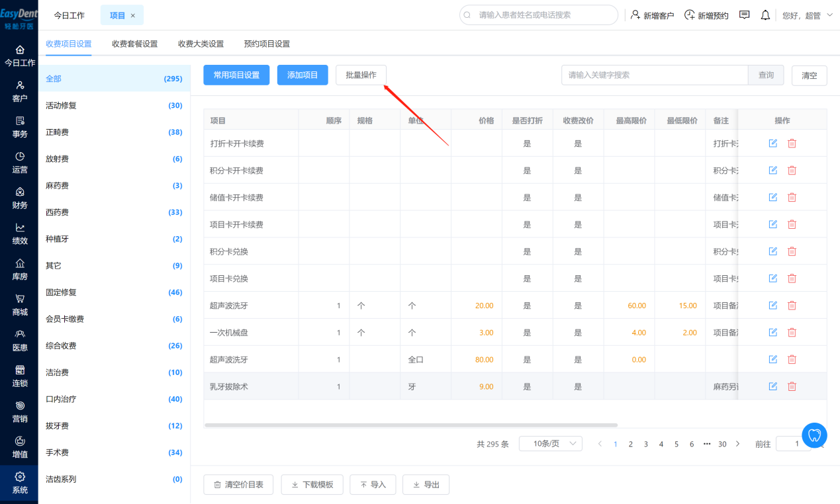Open the 库房 sidebar module

click(x=20, y=271)
